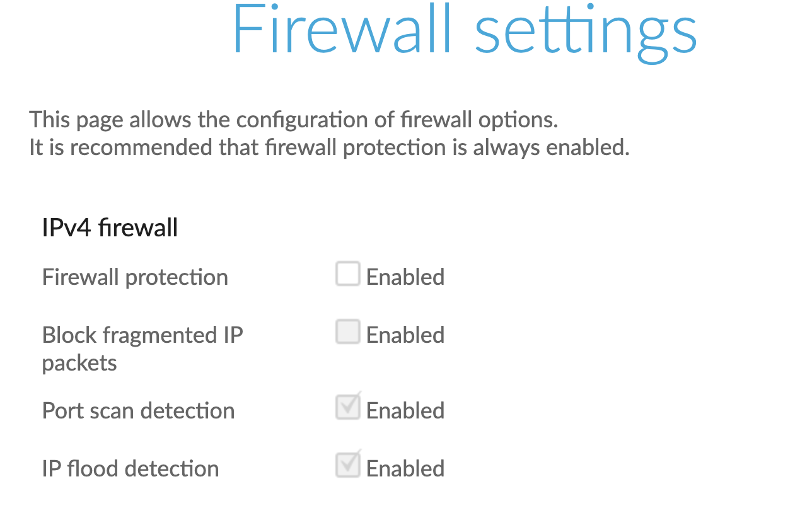Click the 'This page allows the configuration' sentence
This screenshot has width=812, height=513.
pos(293,120)
